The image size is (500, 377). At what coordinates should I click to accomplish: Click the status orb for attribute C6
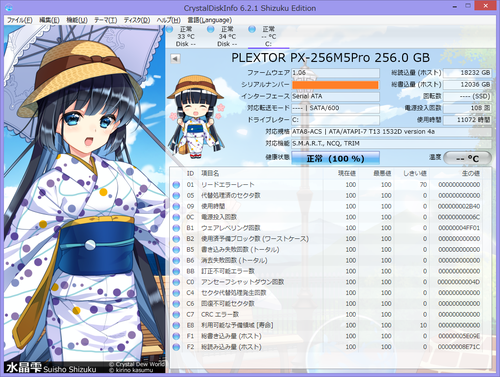point(176,304)
